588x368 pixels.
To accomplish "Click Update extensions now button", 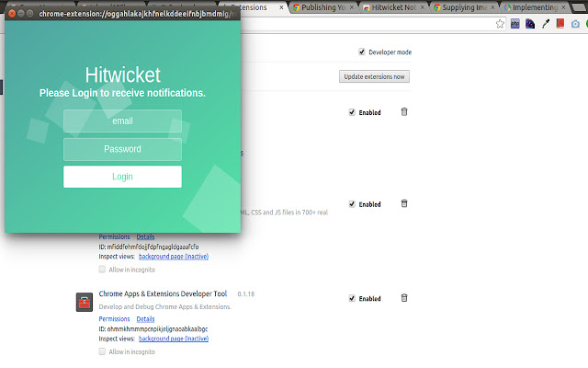I will [374, 76].
